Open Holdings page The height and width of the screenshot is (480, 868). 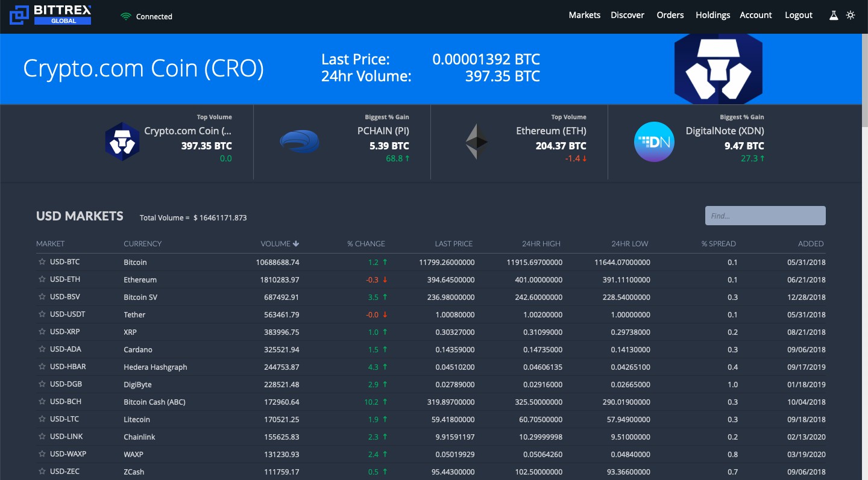pyautogui.click(x=712, y=15)
